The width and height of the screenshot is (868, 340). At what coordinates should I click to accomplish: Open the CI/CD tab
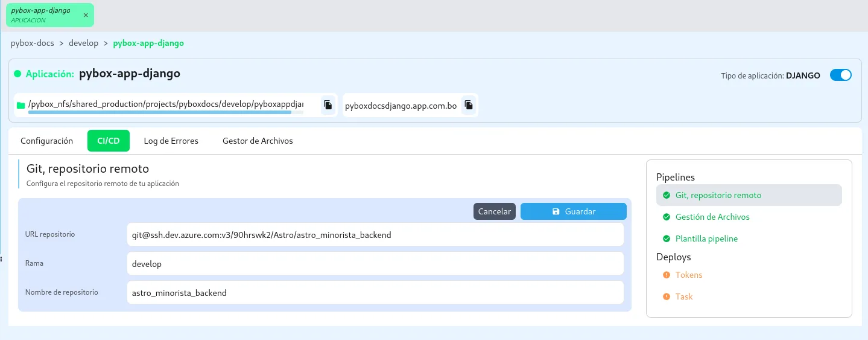coord(109,141)
